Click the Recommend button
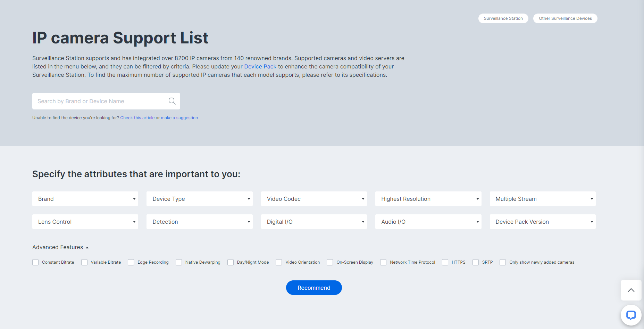Screen dimensions: 644x329 (x=314, y=288)
